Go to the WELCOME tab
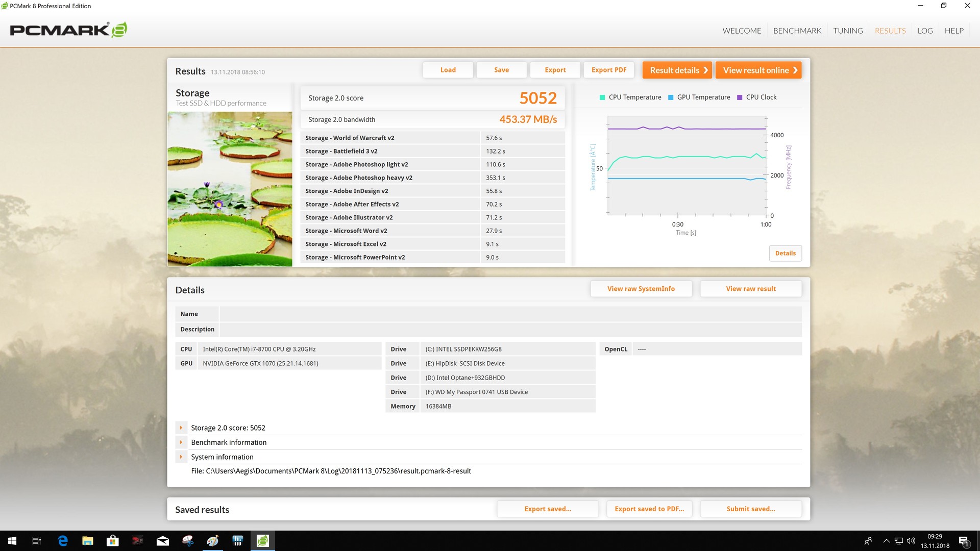Image resolution: width=980 pixels, height=551 pixels. click(x=742, y=31)
